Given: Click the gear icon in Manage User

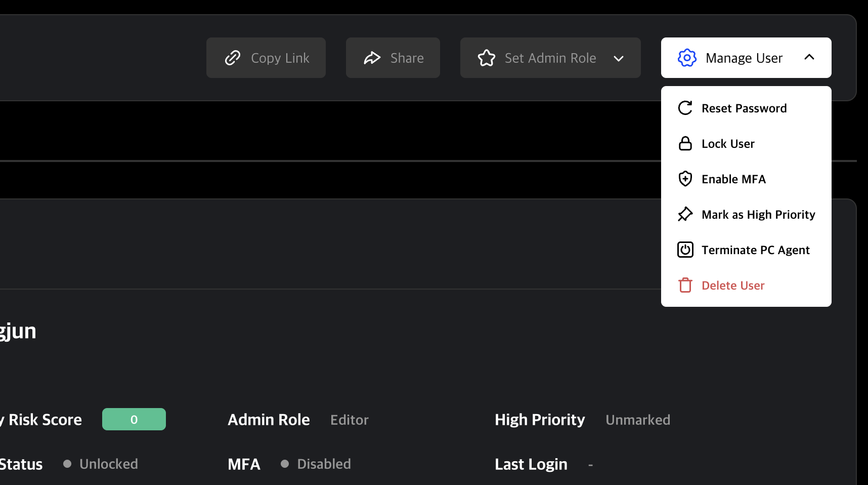Looking at the screenshot, I should point(687,58).
